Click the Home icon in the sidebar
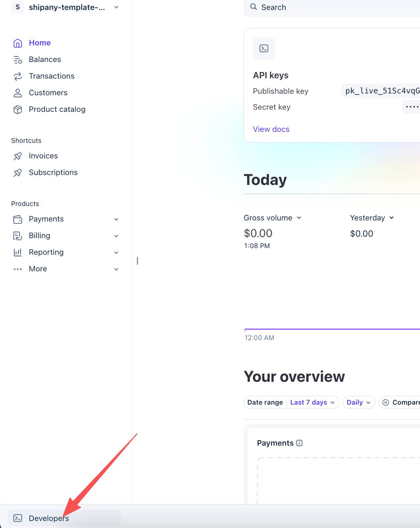Screen dimensions: 420x528 tap(18, 43)
